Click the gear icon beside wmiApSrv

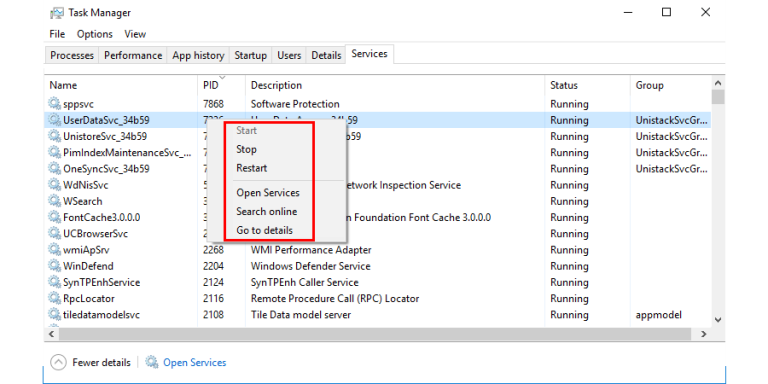tap(54, 250)
